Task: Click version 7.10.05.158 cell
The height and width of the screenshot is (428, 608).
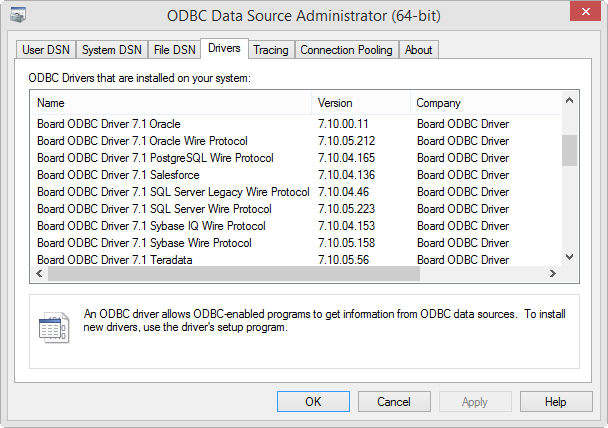Action: click(x=347, y=243)
